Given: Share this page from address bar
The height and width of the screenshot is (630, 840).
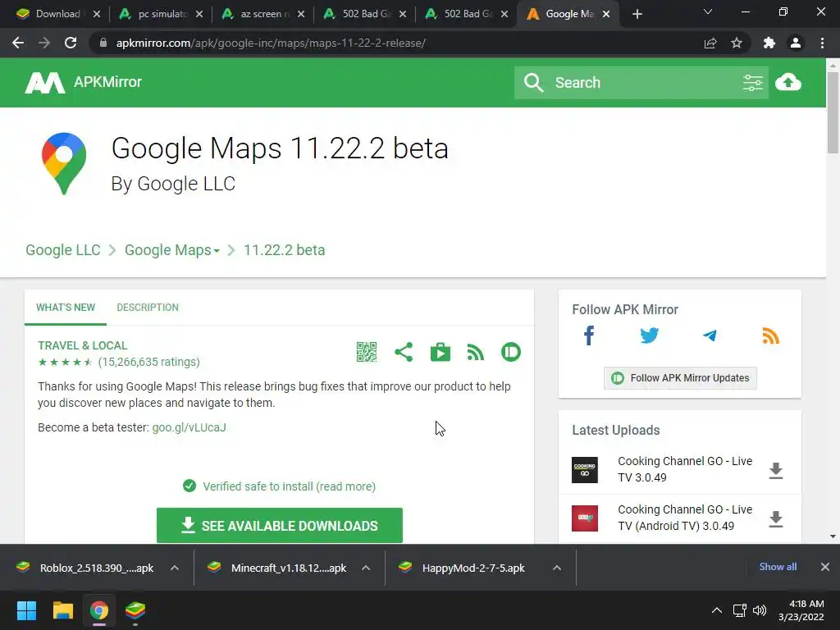Looking at the screenshot, I should pyautogui.click(x=710, y=43).
